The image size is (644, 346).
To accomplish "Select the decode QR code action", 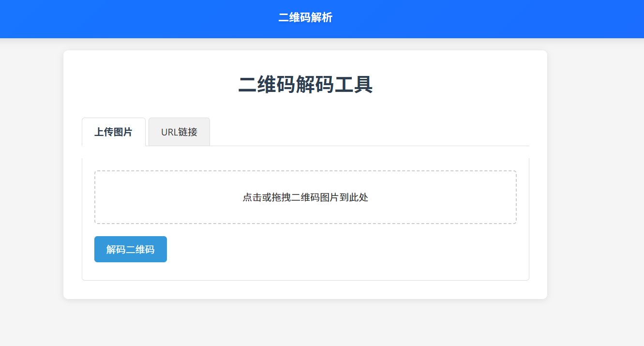I will click(130, 249).
